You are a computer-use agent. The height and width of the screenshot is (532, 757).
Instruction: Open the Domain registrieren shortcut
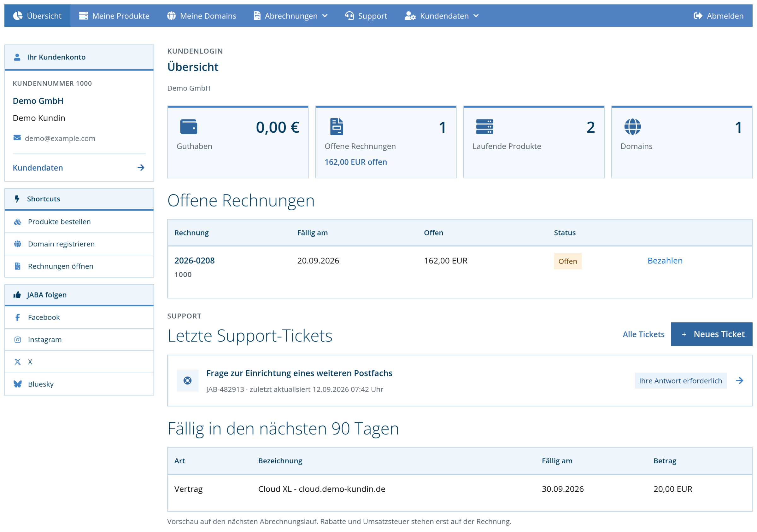[x=79, y=244]
